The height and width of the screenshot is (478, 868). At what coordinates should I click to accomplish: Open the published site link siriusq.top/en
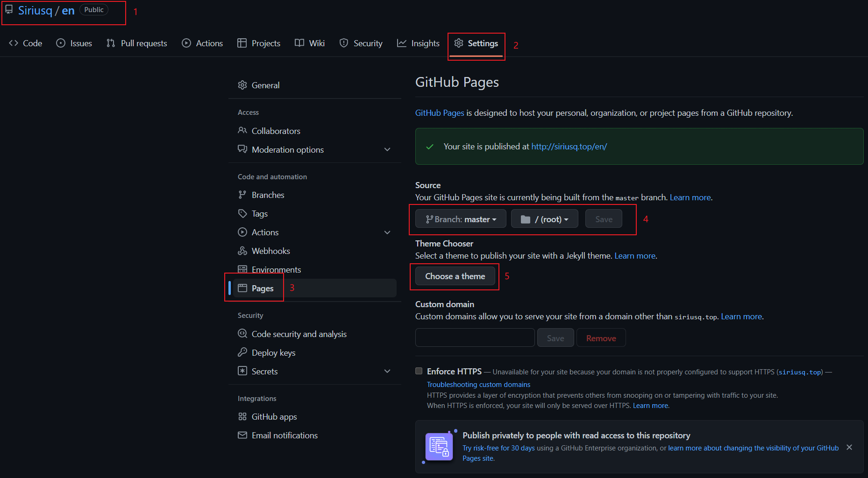click(x=569, y=147)
